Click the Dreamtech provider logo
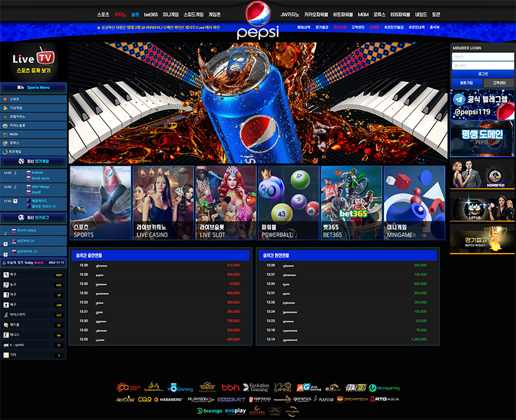Screen dimensions: 516x420 click(x=352, y=399)
